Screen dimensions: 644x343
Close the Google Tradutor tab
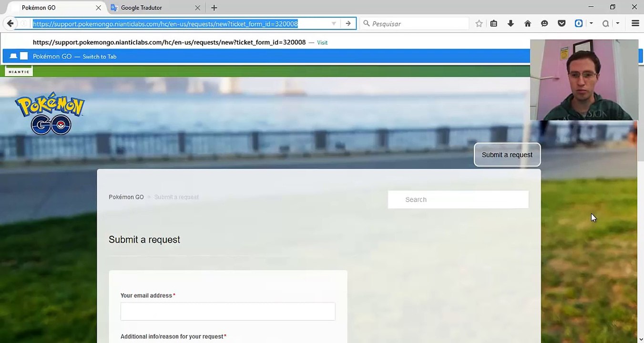[197, 8]
